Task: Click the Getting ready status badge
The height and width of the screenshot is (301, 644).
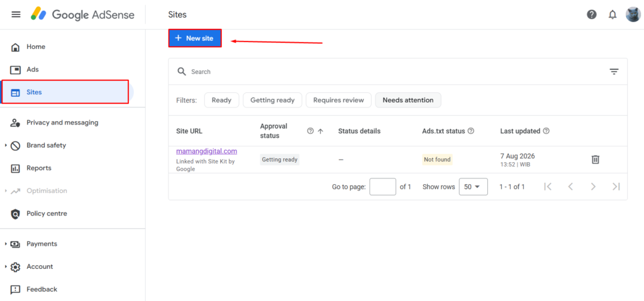Action: click(280, 160)
